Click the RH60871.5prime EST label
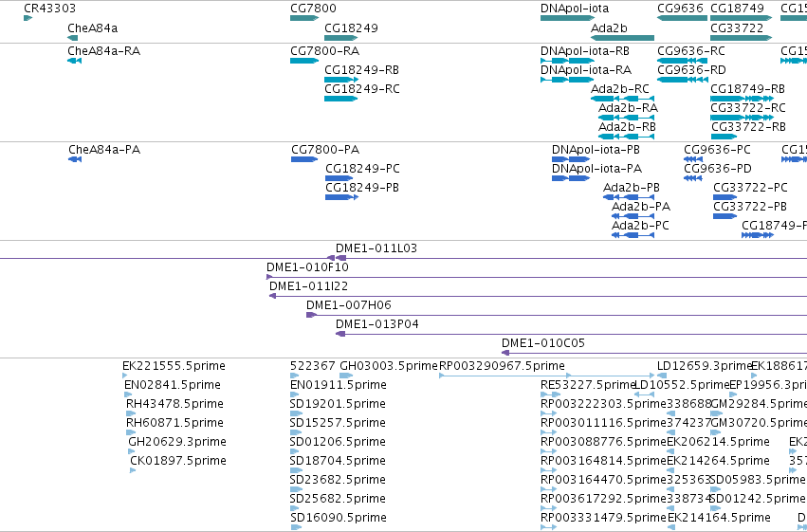807x532 pixels. 175,423
